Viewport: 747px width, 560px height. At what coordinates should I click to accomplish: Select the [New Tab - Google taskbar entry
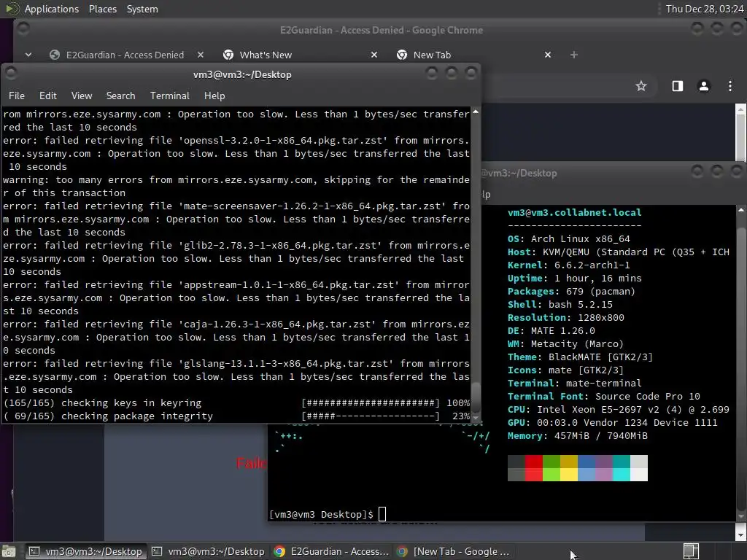click(x=454, y=551)
